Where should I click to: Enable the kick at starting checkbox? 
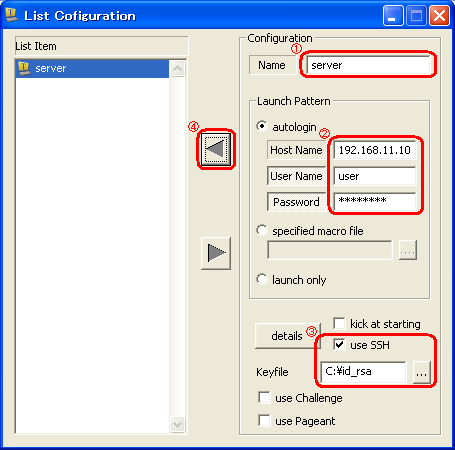339,323
